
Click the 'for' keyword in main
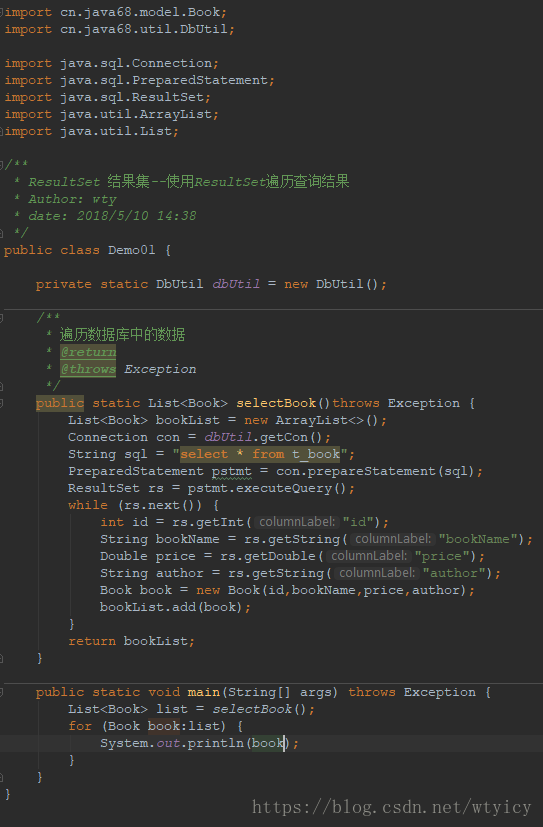pos(80,726)
